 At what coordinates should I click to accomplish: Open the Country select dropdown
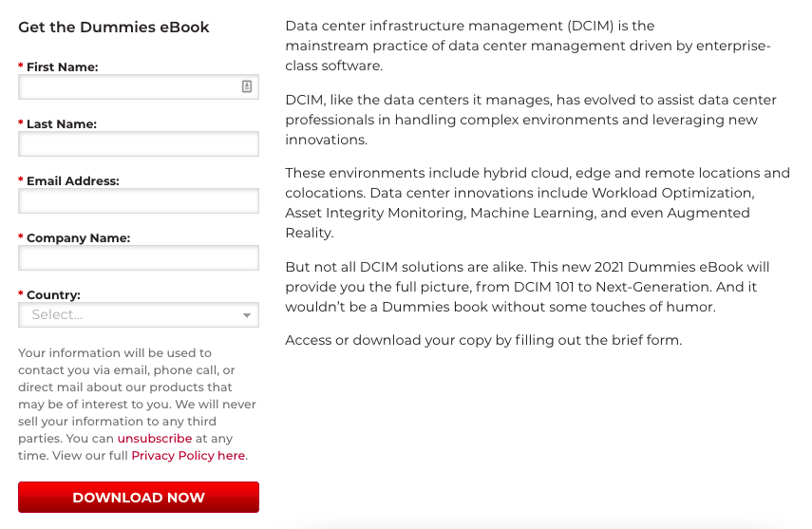[139, 315]
